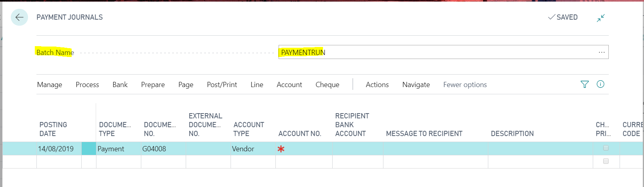This screenshot has width=644, height=187.
Task: Select the row marker next to posting date
Action: (x=88, y=149)
